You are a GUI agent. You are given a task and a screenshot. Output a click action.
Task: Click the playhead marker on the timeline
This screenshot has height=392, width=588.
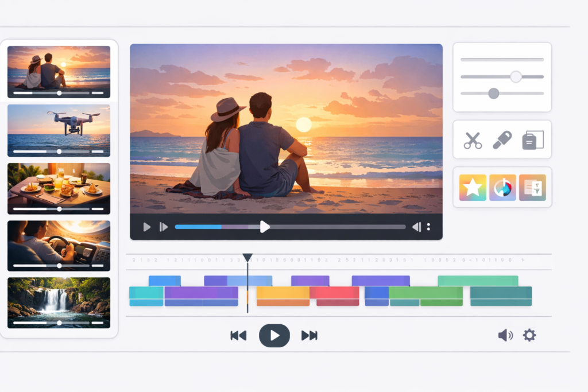point(247,257)
